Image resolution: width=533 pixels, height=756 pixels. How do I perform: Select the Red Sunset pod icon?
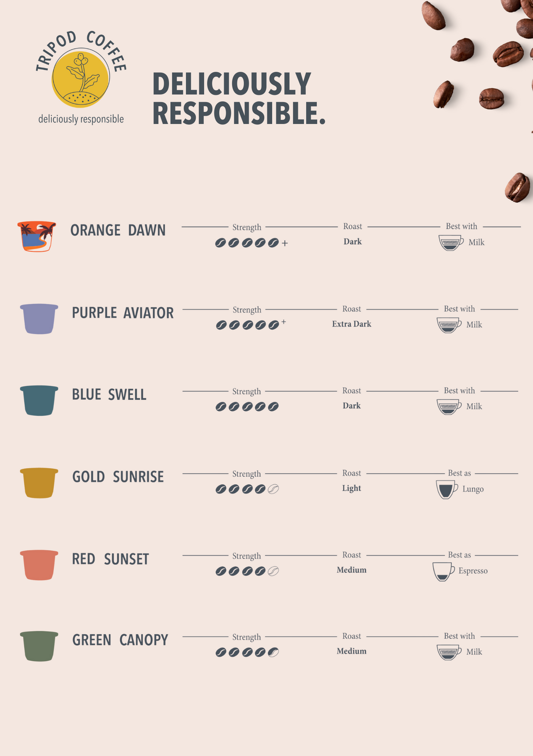39,565
